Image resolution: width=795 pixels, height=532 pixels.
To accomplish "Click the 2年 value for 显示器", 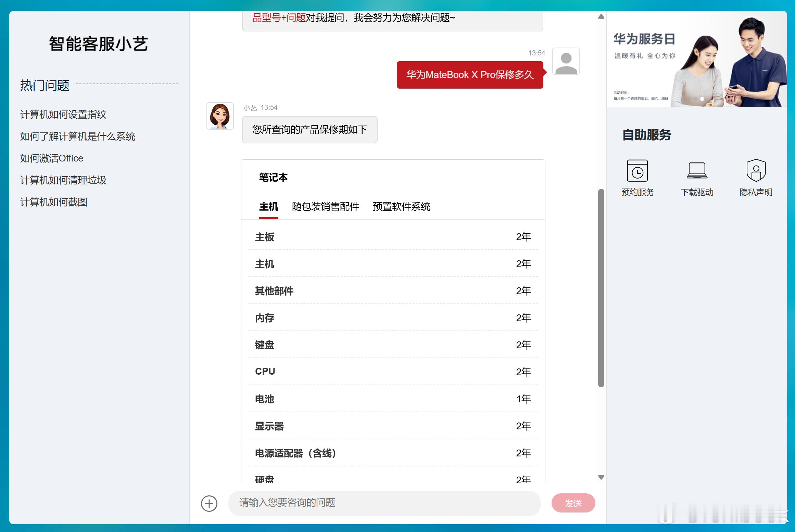I will 523,426.
